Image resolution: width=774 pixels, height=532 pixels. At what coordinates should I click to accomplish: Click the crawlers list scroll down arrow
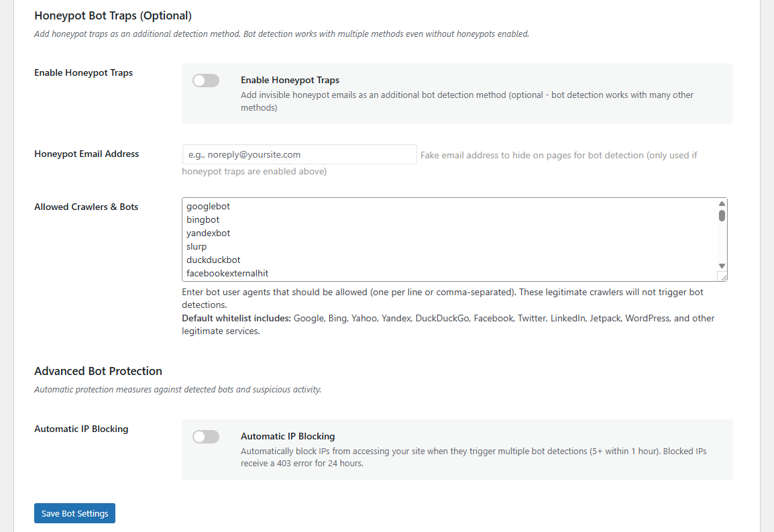pos(722,266)
